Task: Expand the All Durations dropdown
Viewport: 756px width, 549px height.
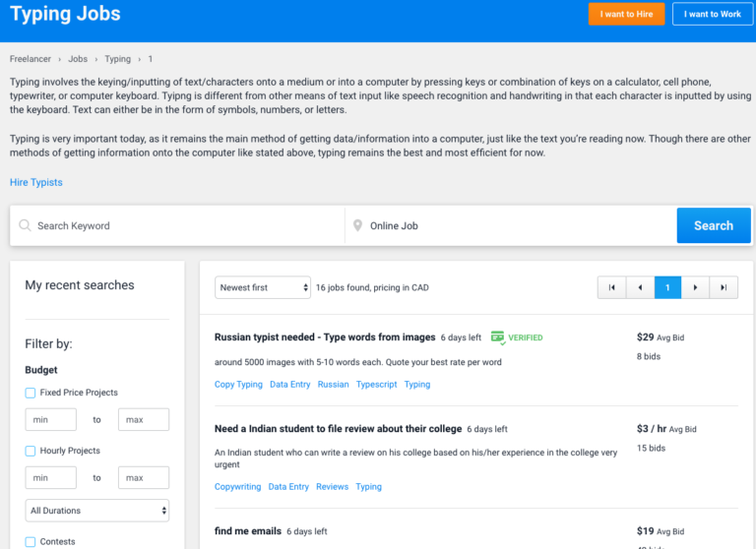Action: pyautogui.click(x=96, y=511)
